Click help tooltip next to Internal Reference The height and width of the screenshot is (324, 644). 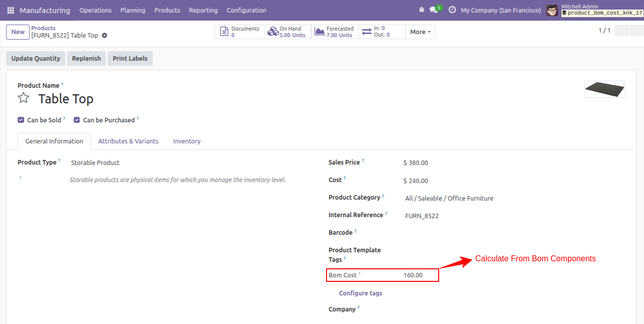coord(386,214)
